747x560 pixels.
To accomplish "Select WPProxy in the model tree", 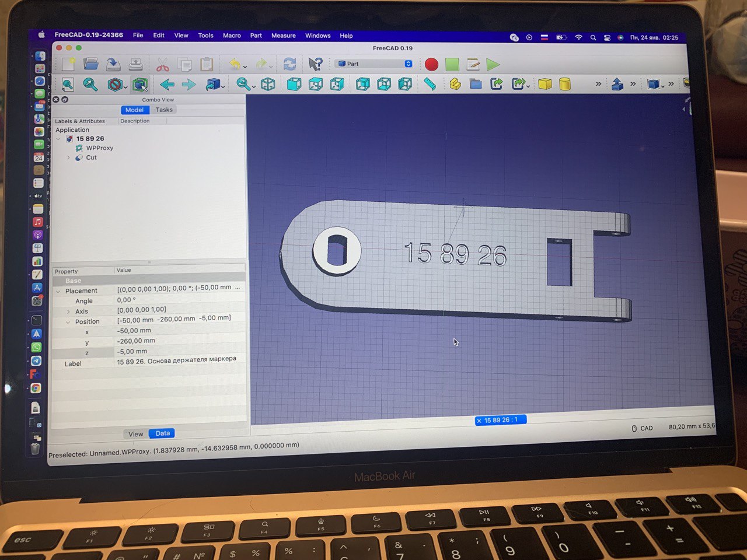I will pyautogui.click(x=99, y=148).
